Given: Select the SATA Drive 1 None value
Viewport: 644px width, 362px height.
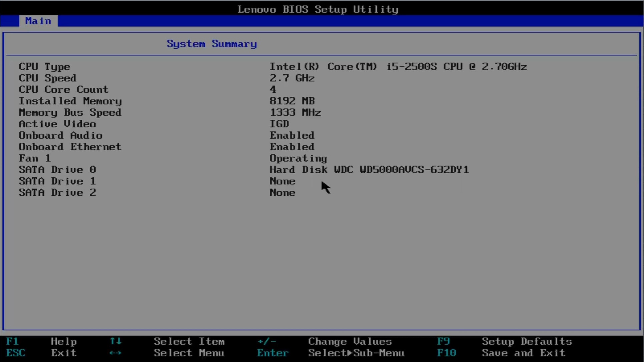Looking at the screenshot, I should pyautogui.click(x=282, y=181).
